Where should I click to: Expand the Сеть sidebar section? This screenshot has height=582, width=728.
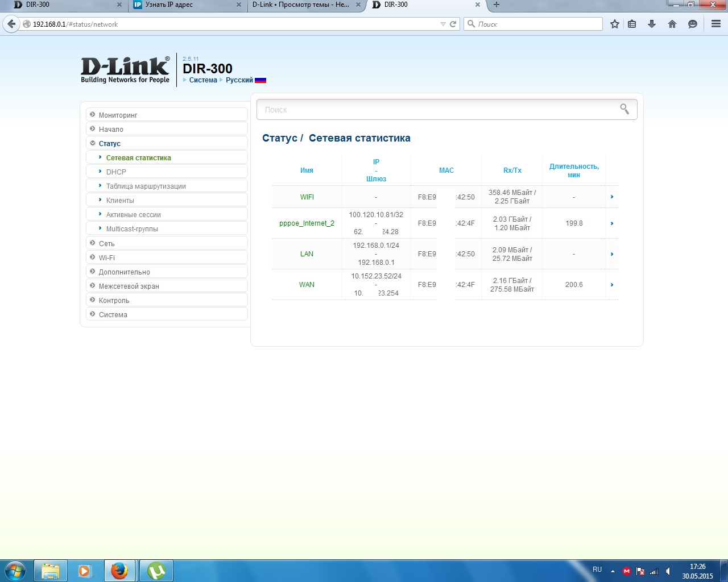167,243
